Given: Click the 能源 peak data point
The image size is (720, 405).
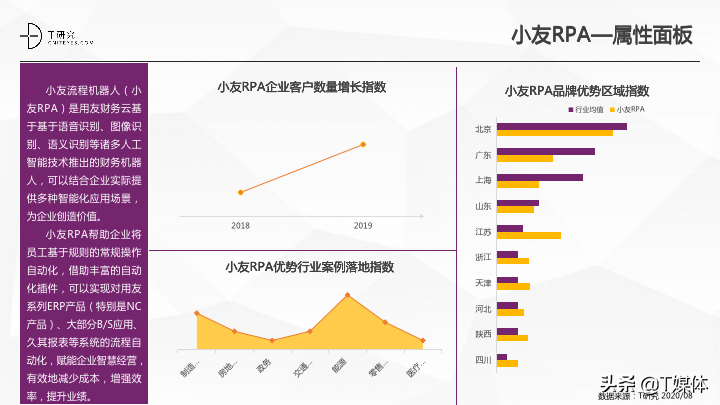Looking at the screenshot, I should tap(348, 295).
